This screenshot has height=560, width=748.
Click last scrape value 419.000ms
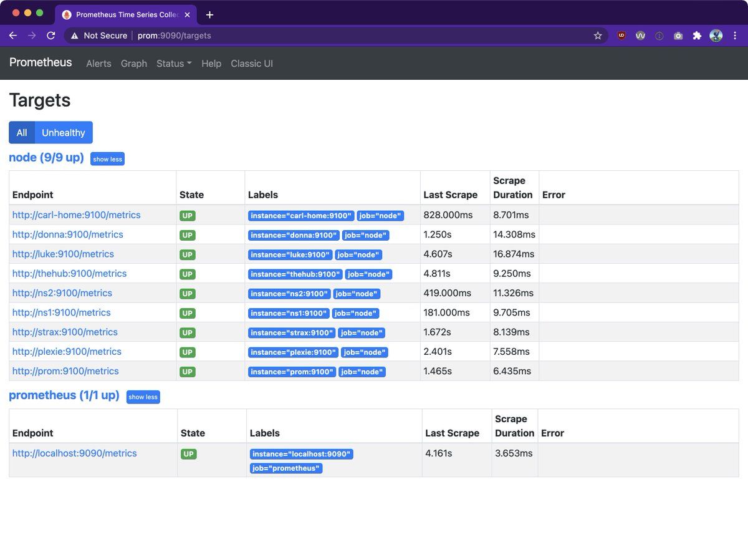(x=448, y=293)
